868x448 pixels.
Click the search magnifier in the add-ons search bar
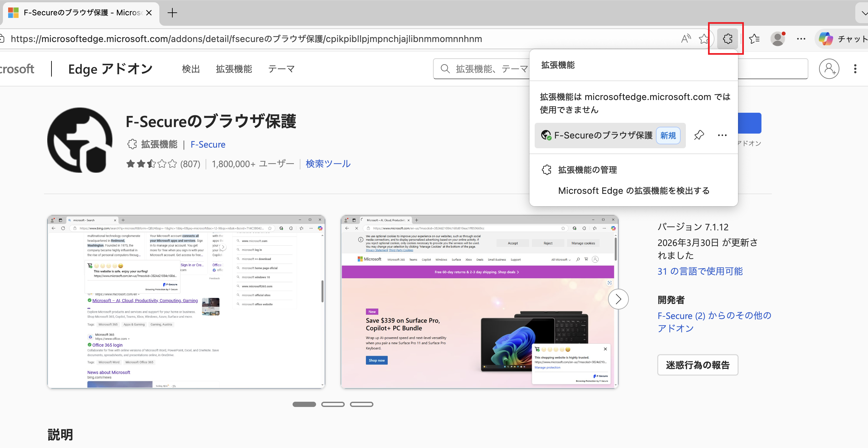coord(445,69)
